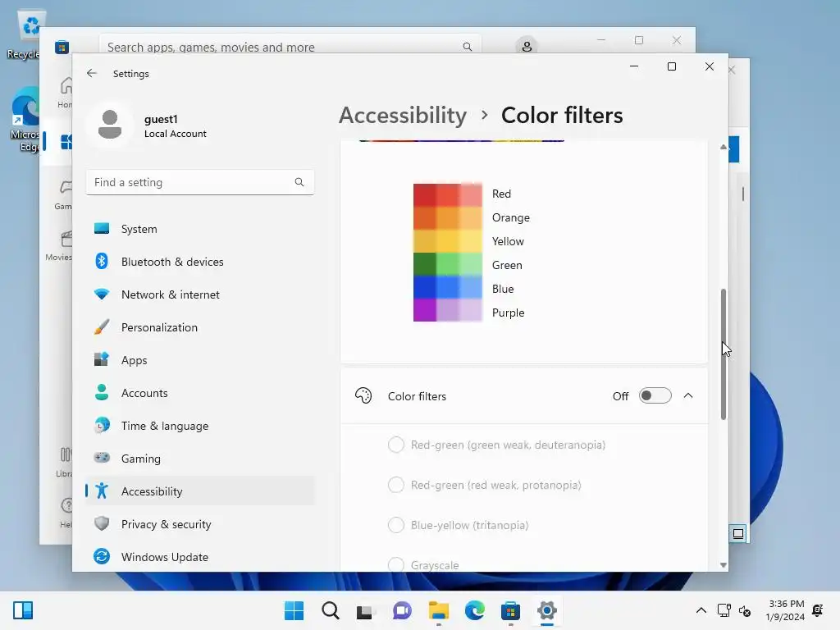Select Accessibility in the sidebar
This screenshot has height=630, width=840.
tap(200, 491)
